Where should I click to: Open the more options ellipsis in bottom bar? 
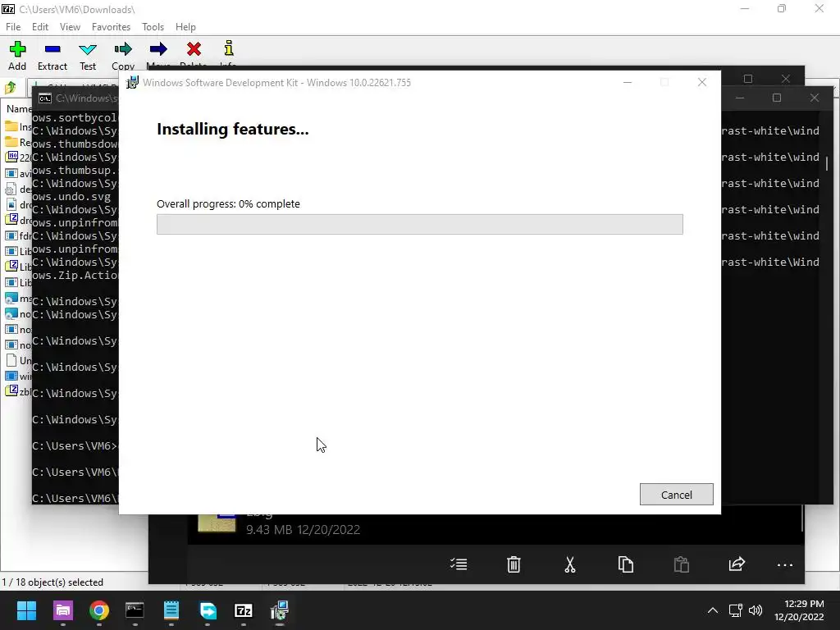pos(785,564)
